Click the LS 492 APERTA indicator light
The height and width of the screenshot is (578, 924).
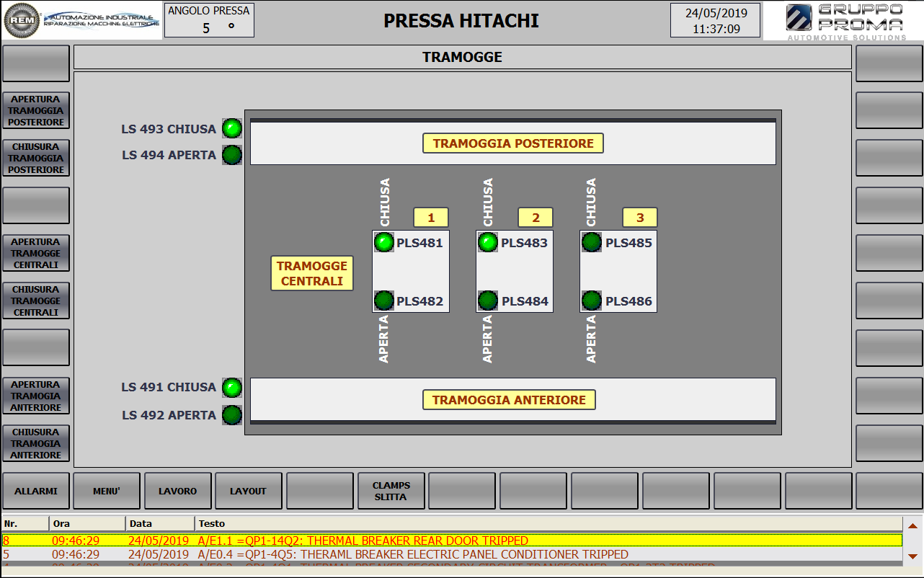[x=232, y=415]
